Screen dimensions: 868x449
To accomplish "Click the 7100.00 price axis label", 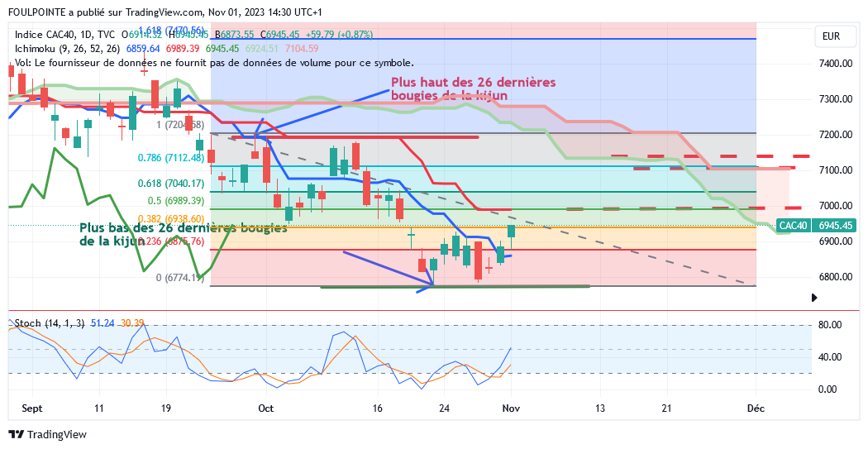I will point(835,170).
